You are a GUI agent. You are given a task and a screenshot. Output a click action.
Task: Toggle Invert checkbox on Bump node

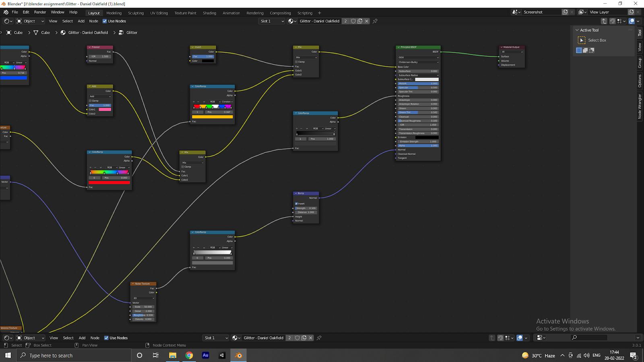(297, 204)
